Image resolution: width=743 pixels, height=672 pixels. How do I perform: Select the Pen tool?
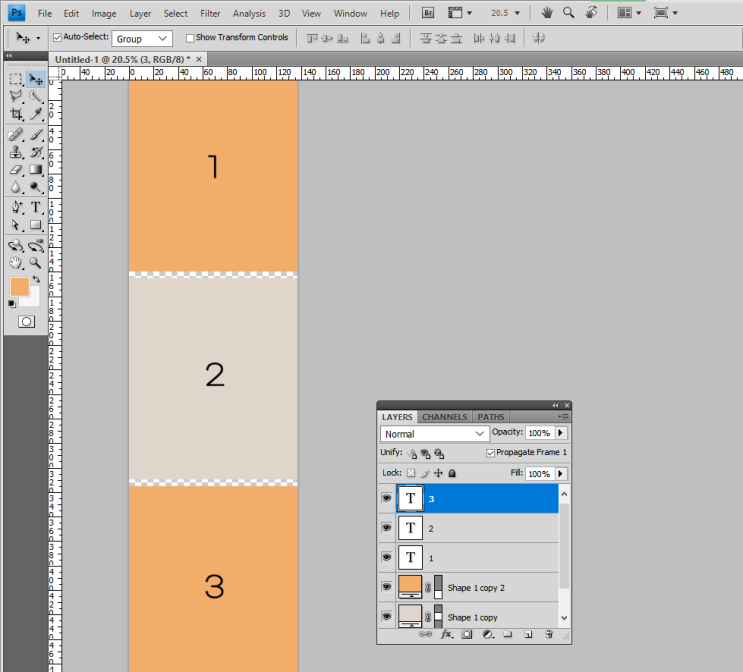(x=16, y=207)
